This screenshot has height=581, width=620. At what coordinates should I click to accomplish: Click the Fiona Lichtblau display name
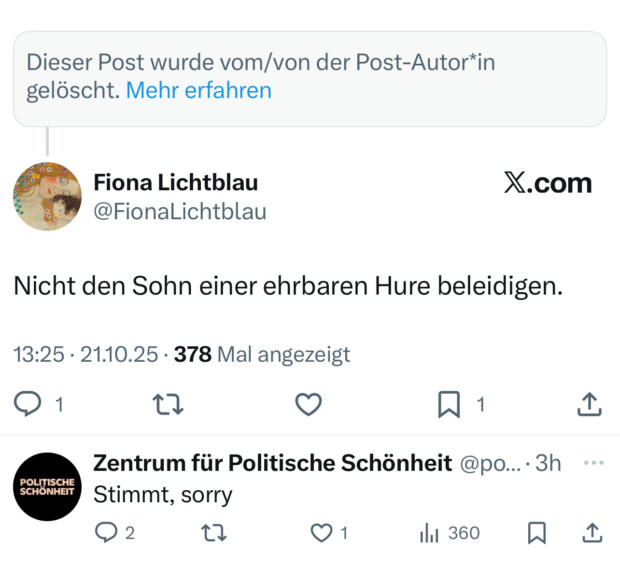coord(175,182)
